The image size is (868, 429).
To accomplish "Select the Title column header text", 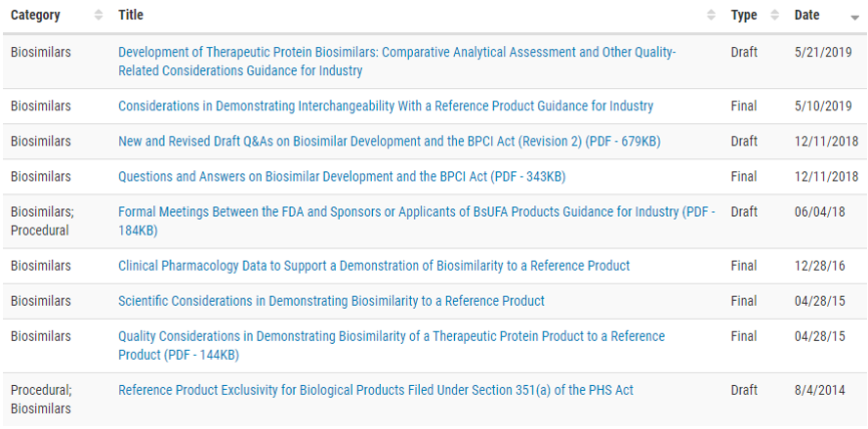I will pyautogui.click(x=131, y=15).
